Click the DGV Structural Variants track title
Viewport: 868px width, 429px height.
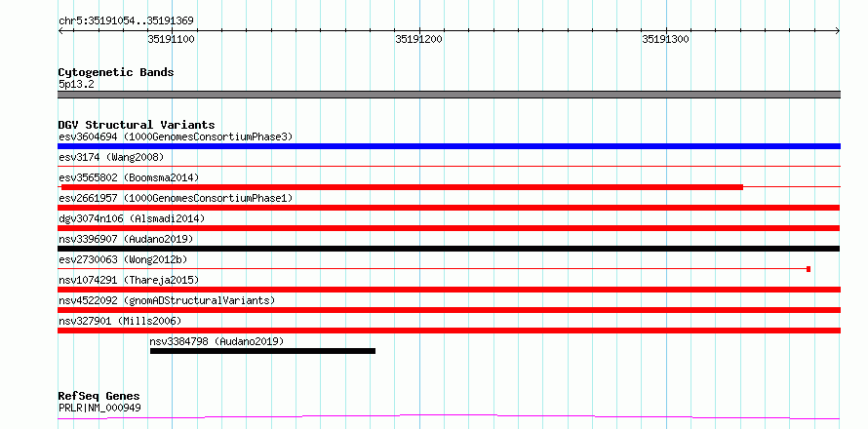(137, 125)
